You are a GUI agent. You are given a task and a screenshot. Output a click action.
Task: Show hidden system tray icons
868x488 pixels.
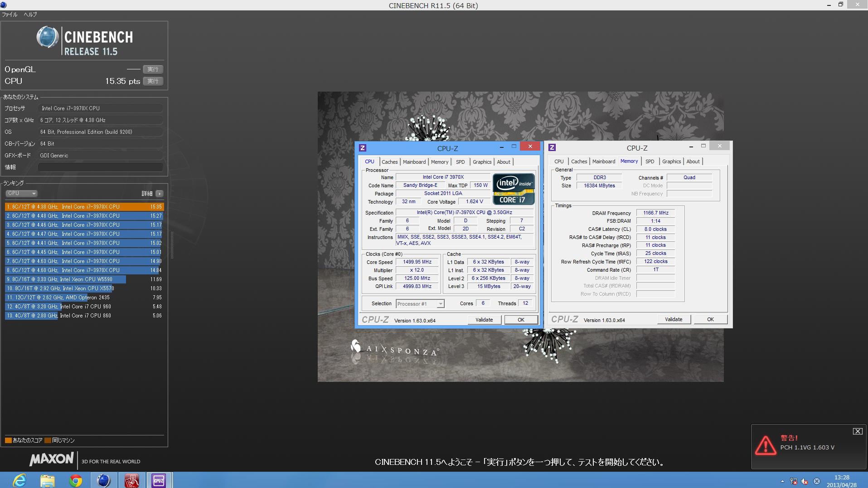click(x=782, y=481)
